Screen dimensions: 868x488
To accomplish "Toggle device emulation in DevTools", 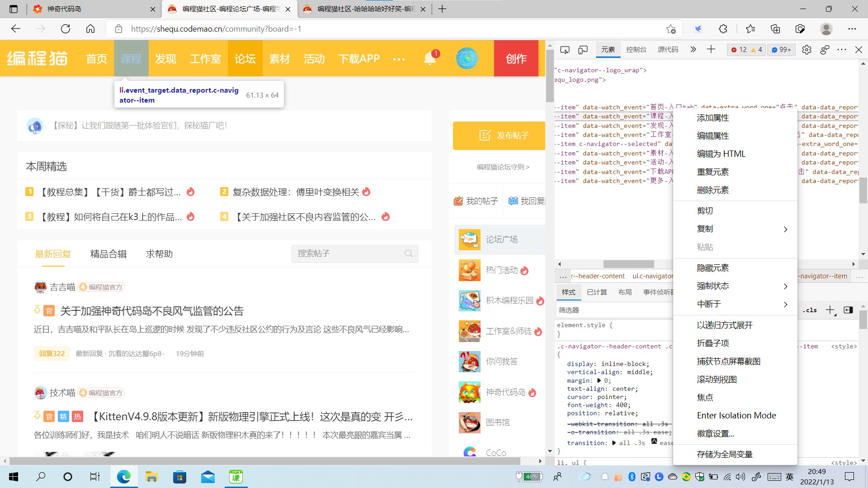I will 583,50.
